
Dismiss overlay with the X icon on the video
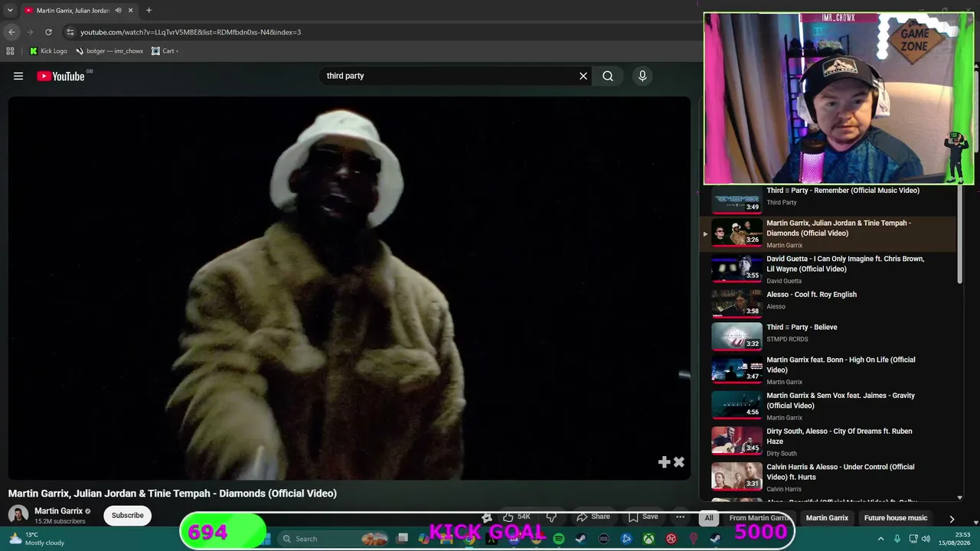(678, 461)
